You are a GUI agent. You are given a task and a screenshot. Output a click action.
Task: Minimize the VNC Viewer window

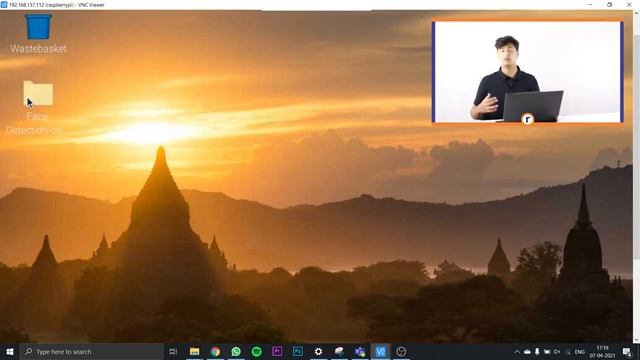590,4
